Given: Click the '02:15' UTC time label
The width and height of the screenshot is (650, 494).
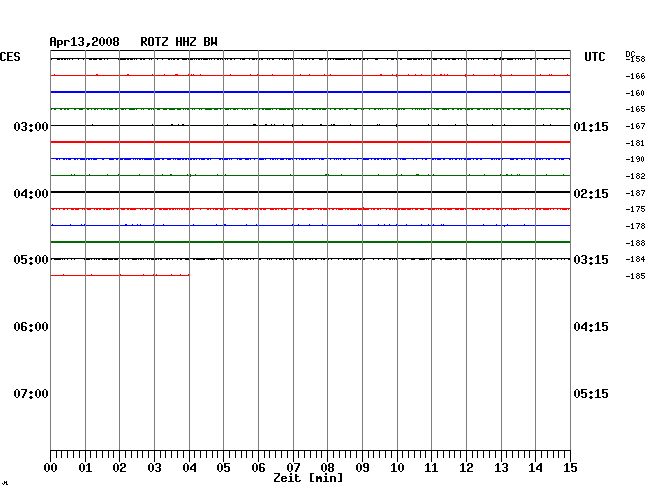Looking at the screenshot, I should pyautogui.click(x=591, y=194).
